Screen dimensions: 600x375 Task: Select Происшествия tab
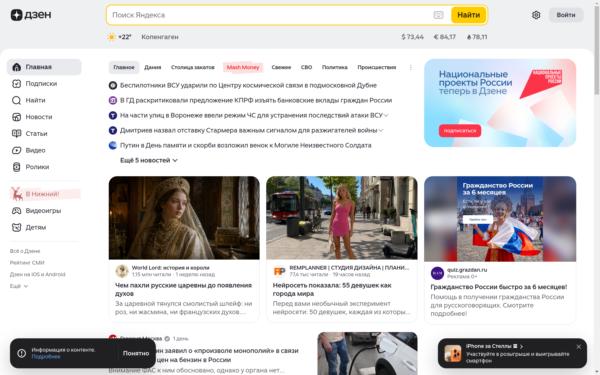click(x=377, y=67)
